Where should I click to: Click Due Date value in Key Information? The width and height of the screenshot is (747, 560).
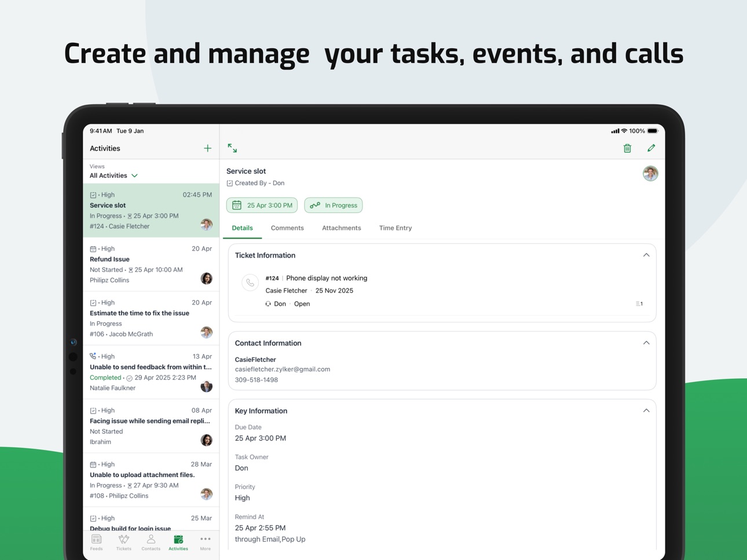[261, 438]
